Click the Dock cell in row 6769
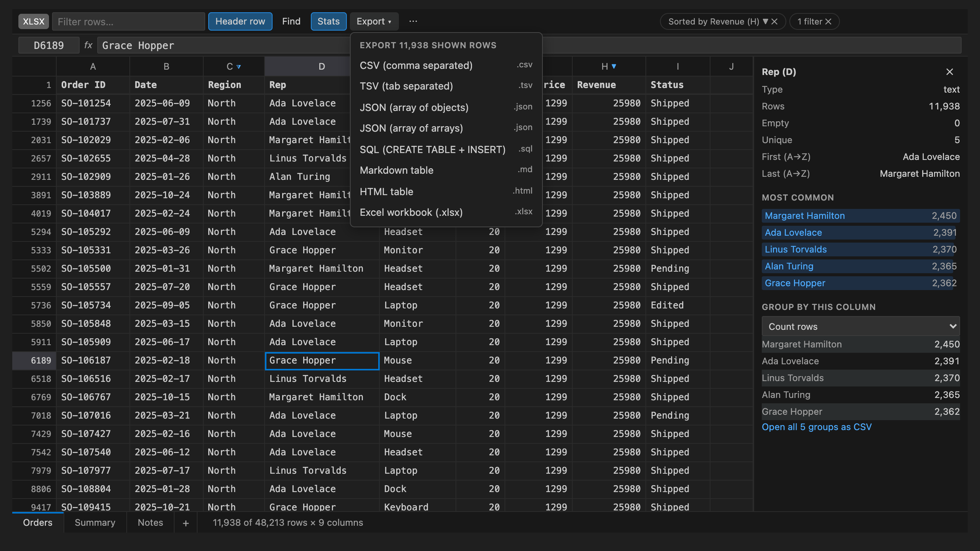Screen dimensions: 980x551 (418, 397)
